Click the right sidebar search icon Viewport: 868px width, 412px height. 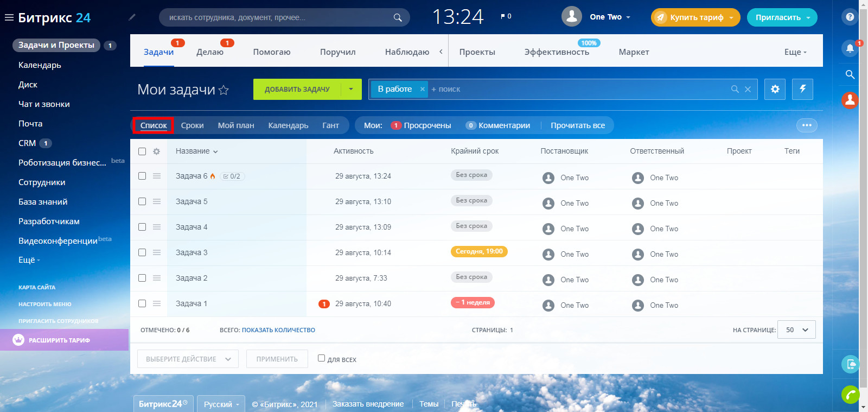click(850, 74)
